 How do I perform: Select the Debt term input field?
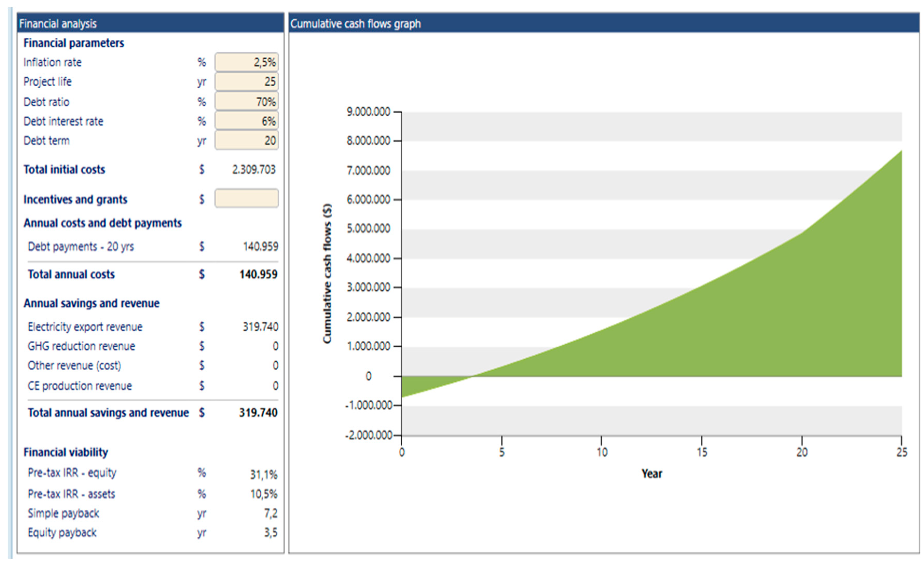click(x=246, y=140)
